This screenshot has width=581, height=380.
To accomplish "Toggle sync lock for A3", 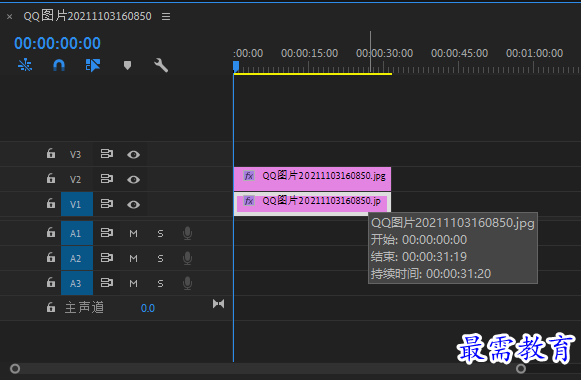I will [x=107, y=283].
